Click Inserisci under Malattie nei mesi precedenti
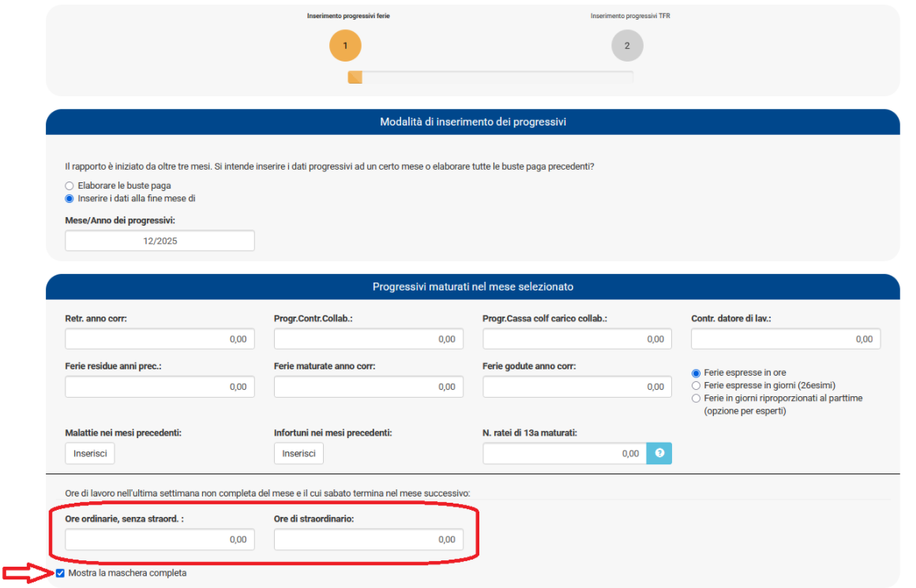 tap(90, 453)
